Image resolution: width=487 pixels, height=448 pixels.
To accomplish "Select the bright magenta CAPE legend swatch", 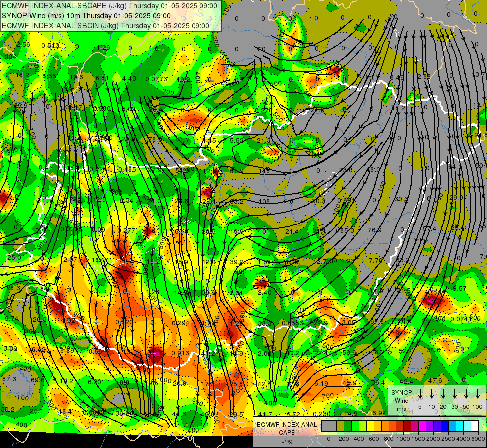I will (x=422, y=426).
